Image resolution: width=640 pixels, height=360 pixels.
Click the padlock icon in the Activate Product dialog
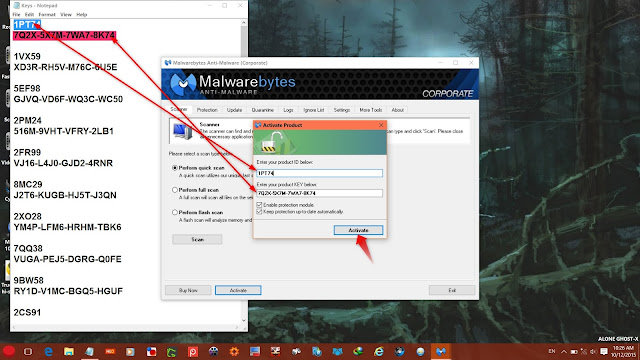tap(270, 143)
